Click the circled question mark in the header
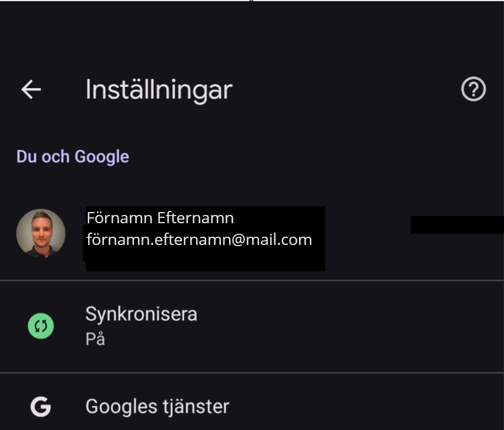The height and width of the screenshot is (430, 504). tap(473, 89)
